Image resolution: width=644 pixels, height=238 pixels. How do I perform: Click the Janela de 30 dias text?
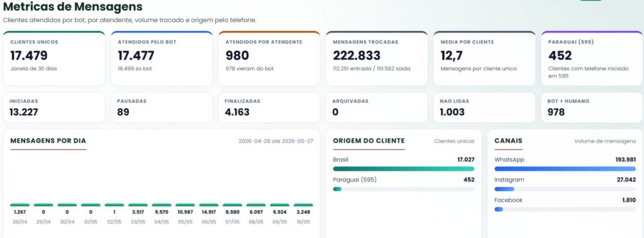(34, 68)
